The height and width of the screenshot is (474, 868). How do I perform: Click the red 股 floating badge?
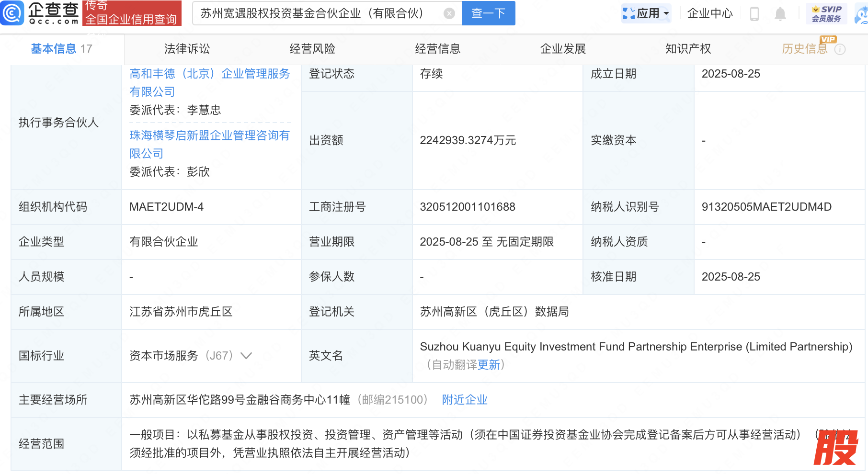point(835,448)
